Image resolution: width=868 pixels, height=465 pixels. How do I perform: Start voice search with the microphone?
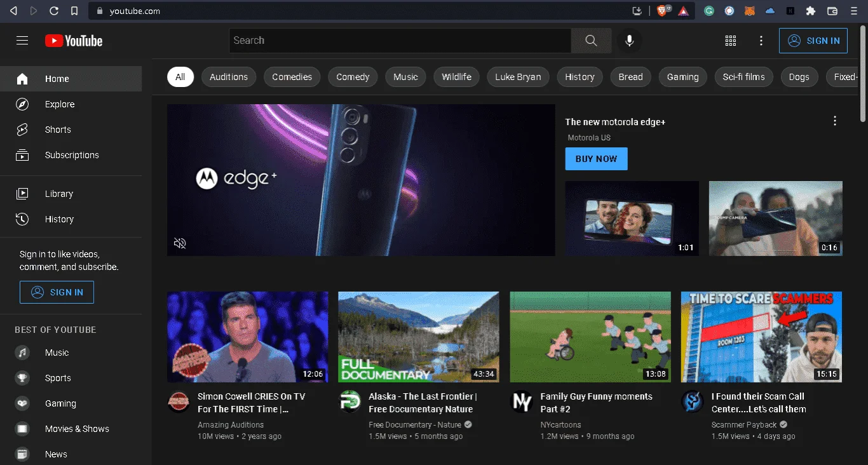629,41
